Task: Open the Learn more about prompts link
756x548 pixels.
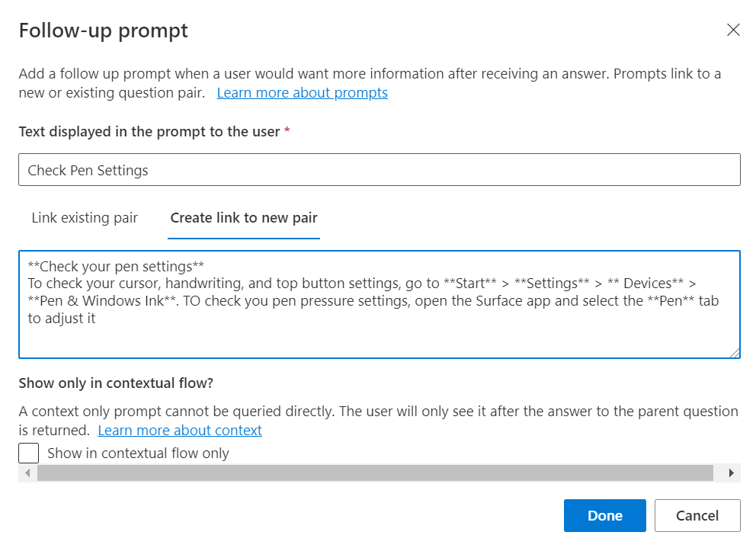Action: tap(302, 93)
